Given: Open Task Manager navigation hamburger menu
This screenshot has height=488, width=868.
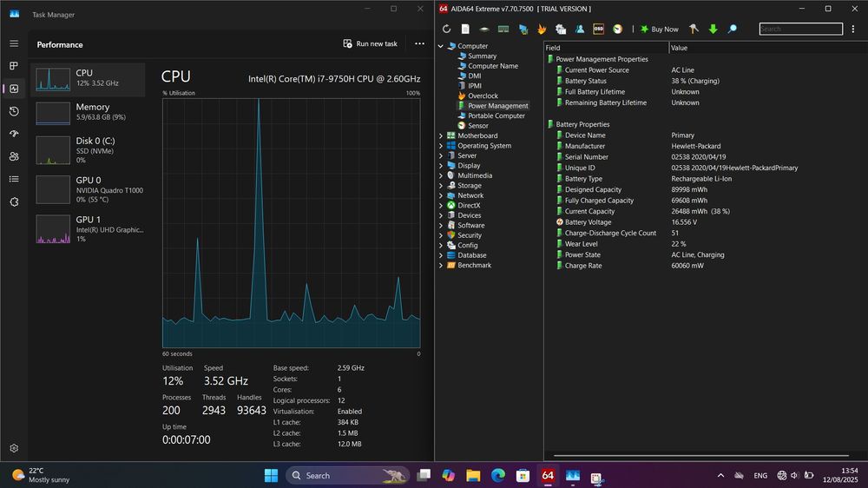Looking at the screenshot, I should [x=14, y=43].
